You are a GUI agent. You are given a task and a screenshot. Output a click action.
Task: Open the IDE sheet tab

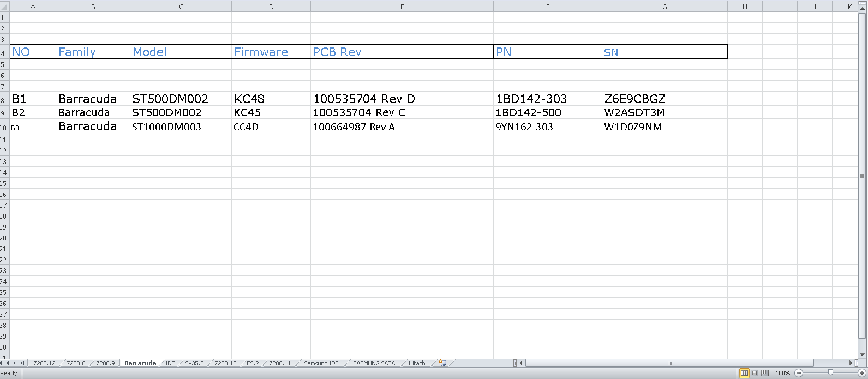tap(170, 363)
